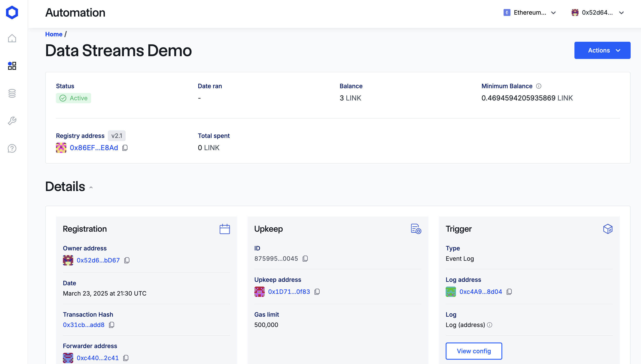Copy the registry address 0x86EF...E8Ad
This screenshot has width=641, height=364.
[x=125, y=148]
